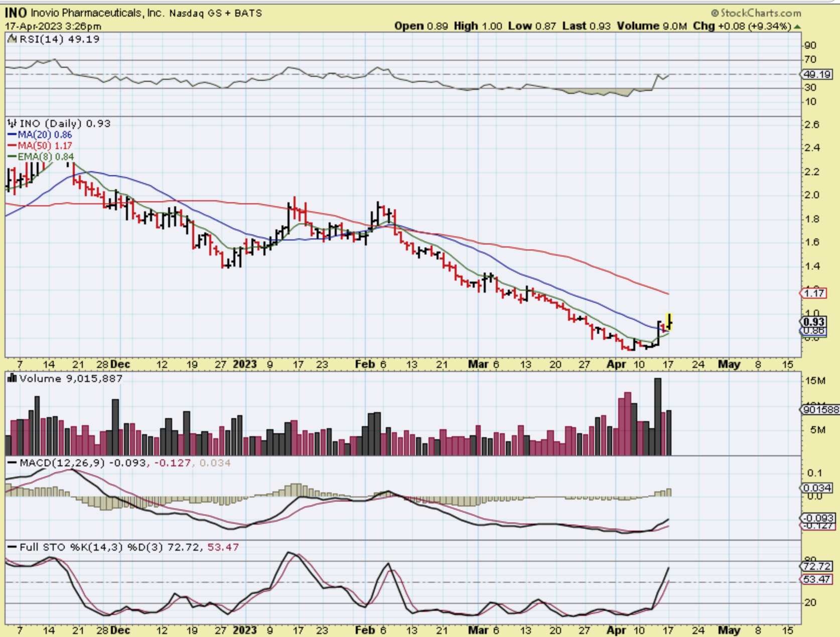Click the INO (Daily) 0.93 panel label
Image resolution: width=840 pixels, height=637 pixels.
[65, 123]
